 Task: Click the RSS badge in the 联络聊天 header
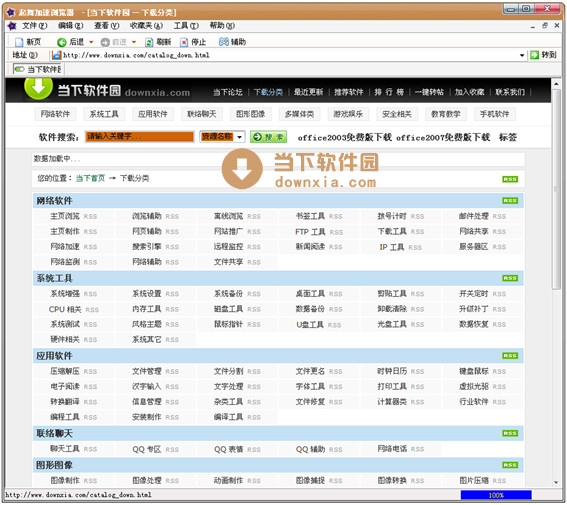[510, 433]
